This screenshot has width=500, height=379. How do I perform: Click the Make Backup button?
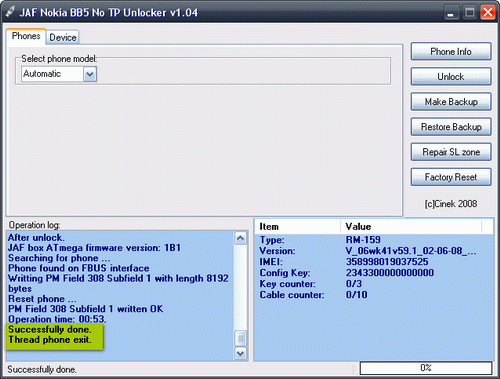tap(451, 102)
